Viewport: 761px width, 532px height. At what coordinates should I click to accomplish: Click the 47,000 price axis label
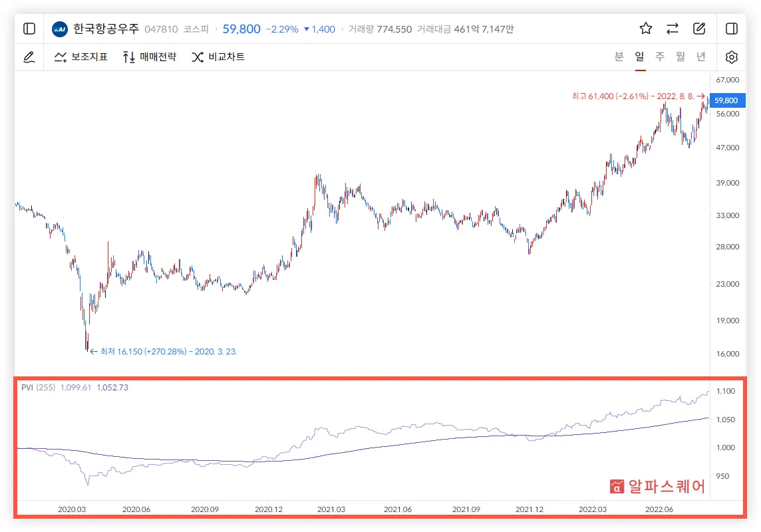coord(728,148)
